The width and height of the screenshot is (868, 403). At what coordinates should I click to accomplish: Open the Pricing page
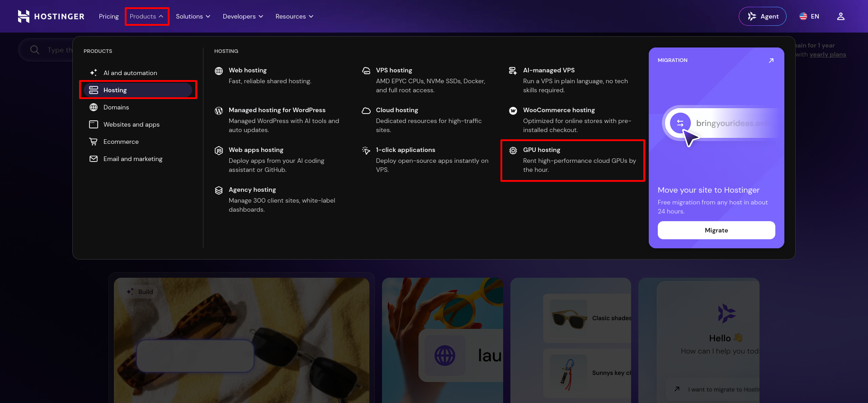click(x=109, y=16)
